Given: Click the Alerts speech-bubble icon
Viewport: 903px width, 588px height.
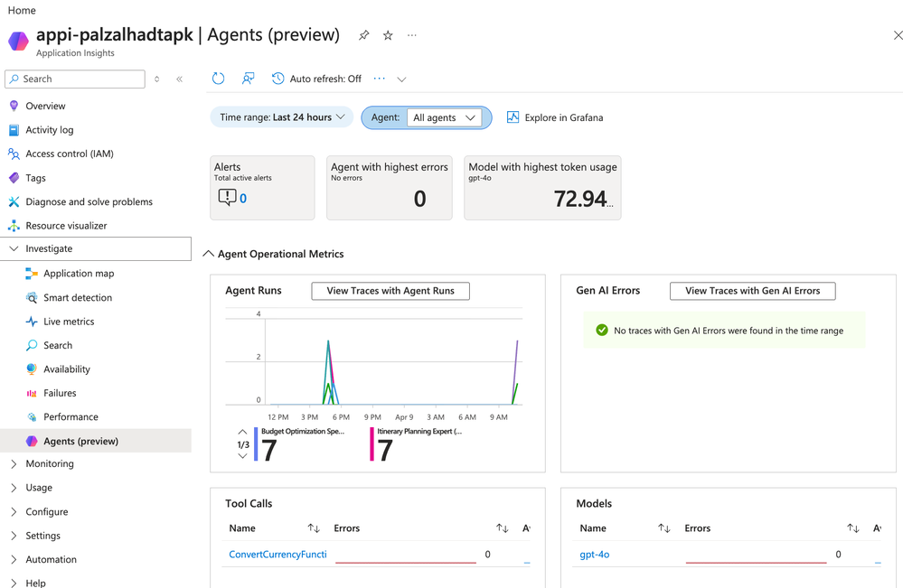Looking at the screenshot, I should click(227, 197).
